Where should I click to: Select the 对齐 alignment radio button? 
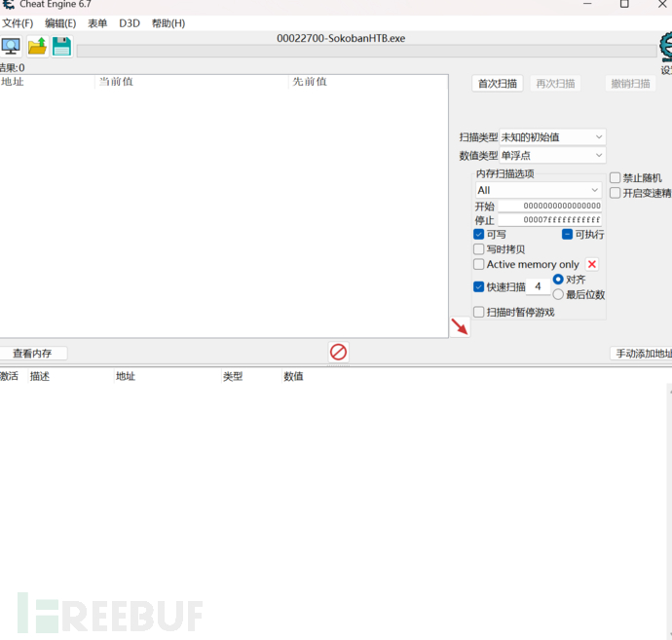[558, 280]
